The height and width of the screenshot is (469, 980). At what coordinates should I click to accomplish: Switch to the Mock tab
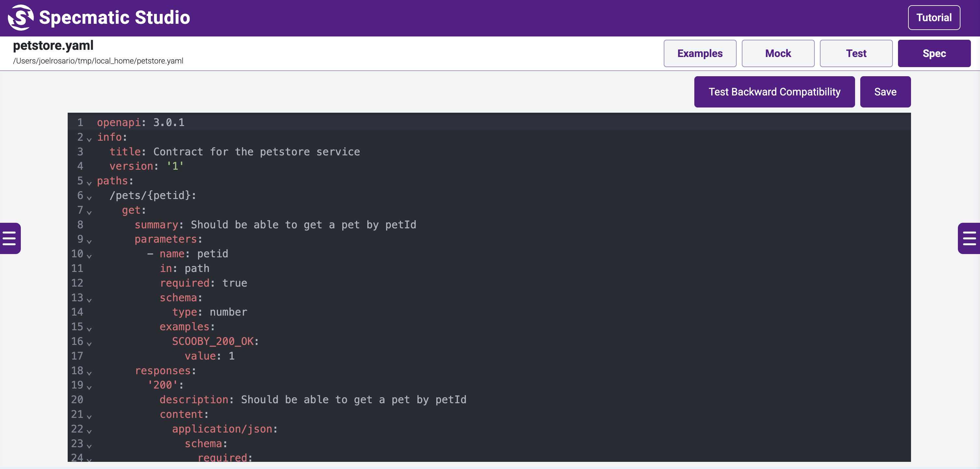(778, 53)
